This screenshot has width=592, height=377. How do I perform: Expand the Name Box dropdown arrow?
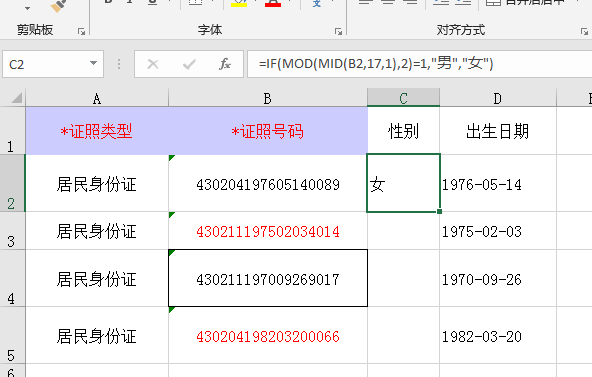(x=93, y=63)
